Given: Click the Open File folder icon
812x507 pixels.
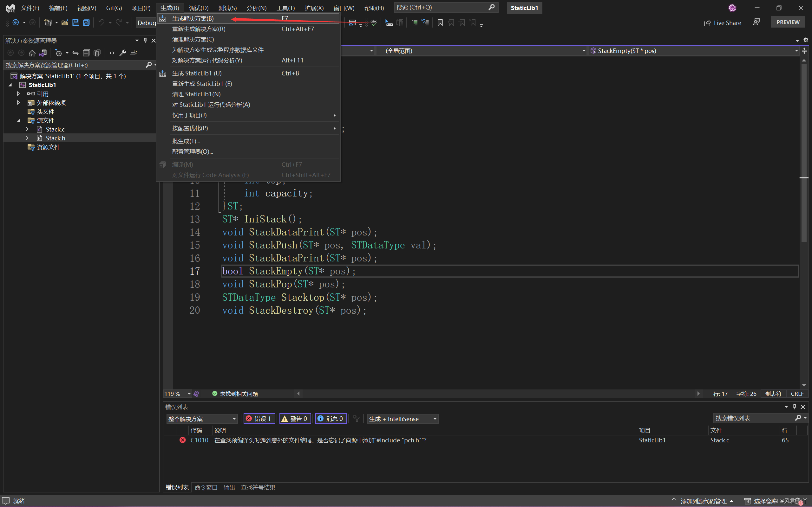Looking at the screenshot, I should click(x=65, y=23).
